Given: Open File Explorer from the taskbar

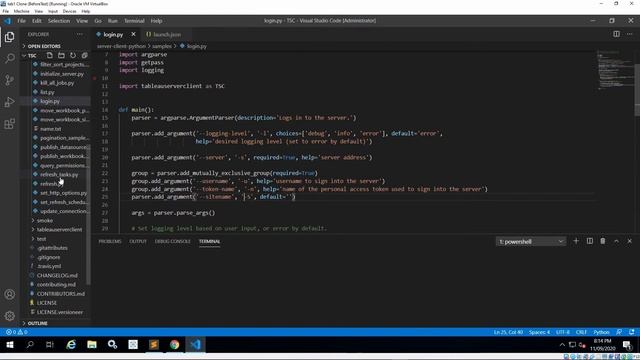Looking at the screenshot, I should [x=92, y=345].
